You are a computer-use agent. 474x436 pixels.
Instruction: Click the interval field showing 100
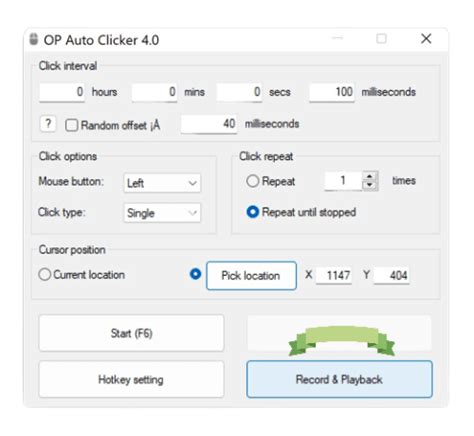click(x=332, y=92)
